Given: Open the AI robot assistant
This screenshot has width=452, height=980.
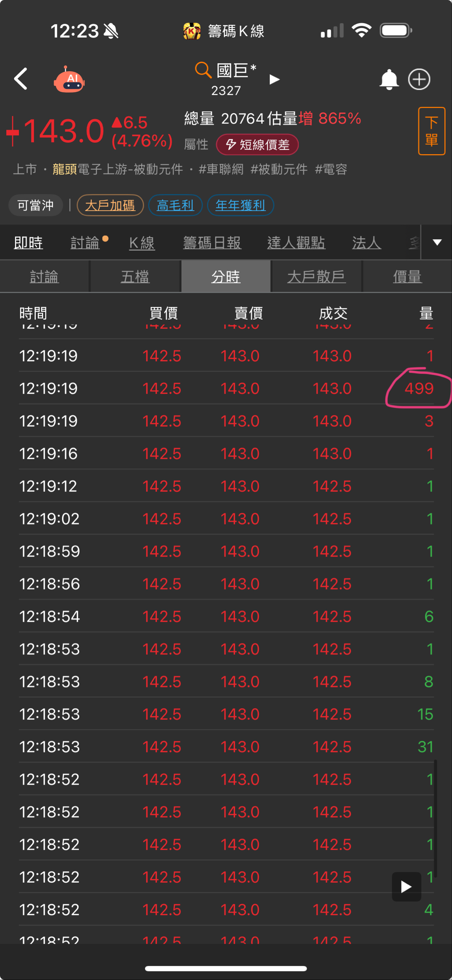Looking at the screenshot, I should tap(69, 79).
